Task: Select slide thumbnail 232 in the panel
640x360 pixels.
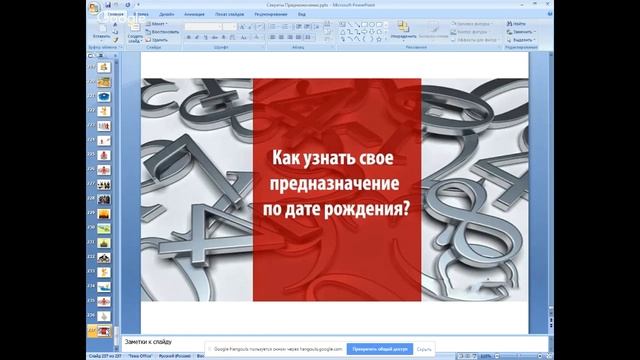Action: tap(104, 258)
